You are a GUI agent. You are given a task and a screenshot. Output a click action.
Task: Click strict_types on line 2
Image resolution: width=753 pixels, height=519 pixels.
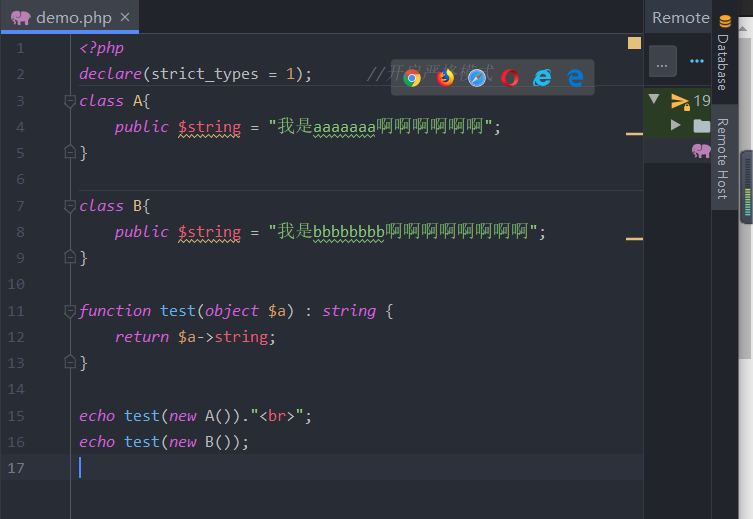[205, 74]
